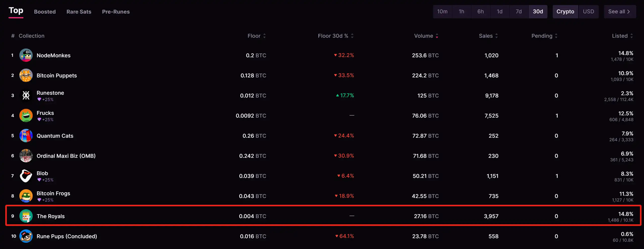The image size is (644, 249).
Task: Open the Quantum Cats avatar icon
Action: coord(26,136)
